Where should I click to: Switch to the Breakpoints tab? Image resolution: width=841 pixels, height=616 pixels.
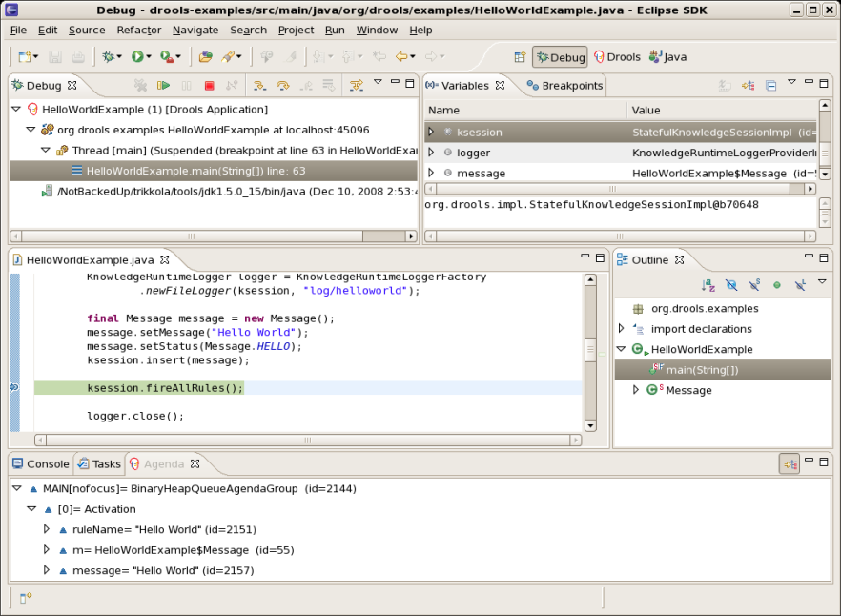[x=571, y=86]
